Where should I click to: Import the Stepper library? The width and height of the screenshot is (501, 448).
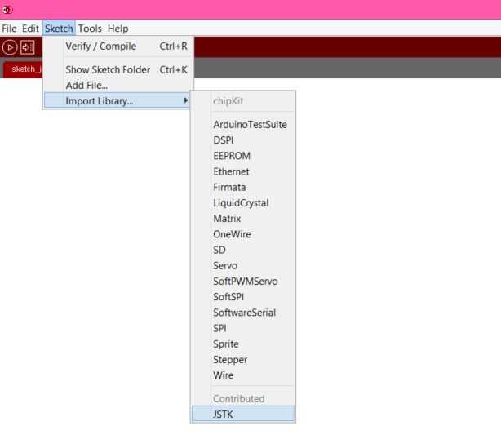243,360
